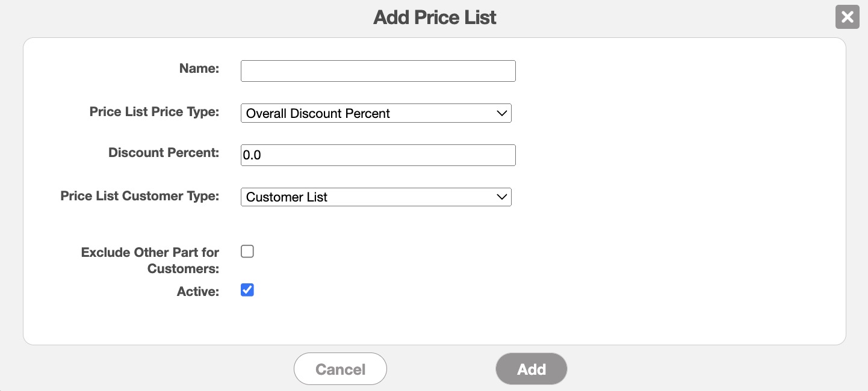Screen dimensions: 868x391
Task: Click the "Exclude Other Part for Customers:" label
Action: [150, 260]
